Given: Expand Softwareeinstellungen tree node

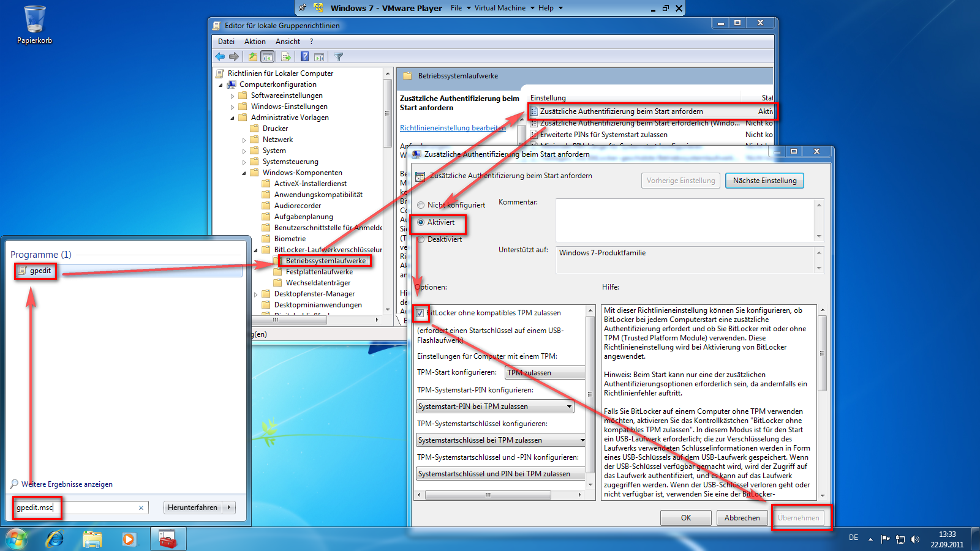Looking at the screenshot, I should coord(232,96).
